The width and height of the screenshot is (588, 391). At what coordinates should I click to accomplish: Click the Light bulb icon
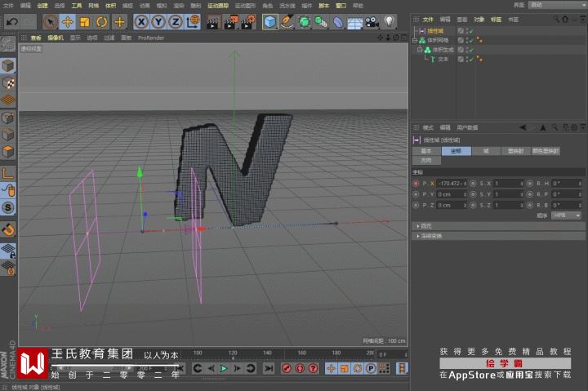(x=390, y=22)
